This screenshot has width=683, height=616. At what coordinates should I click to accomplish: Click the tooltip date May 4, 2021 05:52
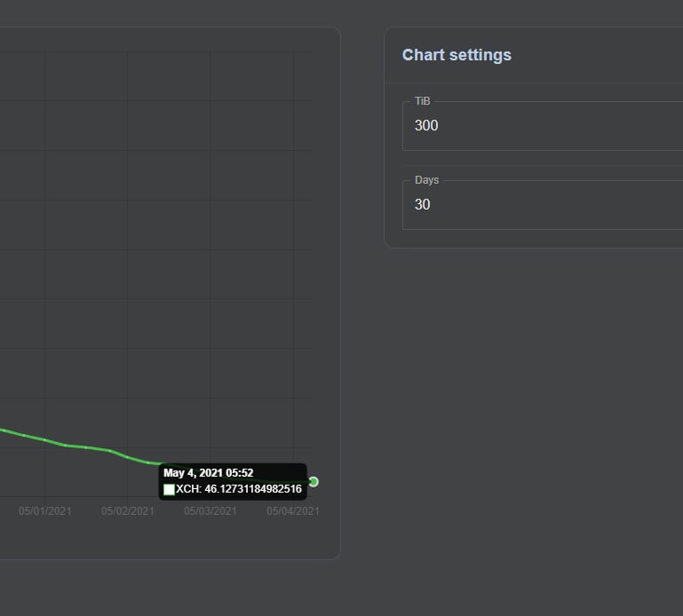(208, 473)
